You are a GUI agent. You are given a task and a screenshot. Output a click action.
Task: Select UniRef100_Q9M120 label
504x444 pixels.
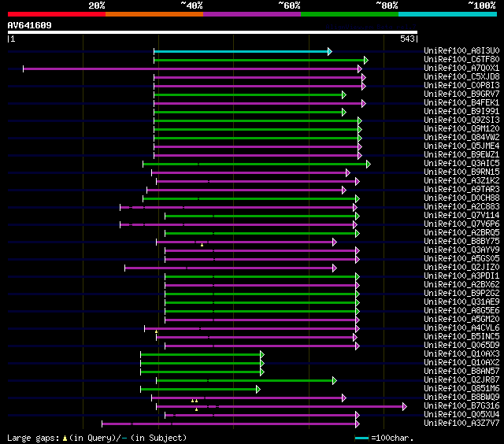pyautogui.click(x=461, y=129)
